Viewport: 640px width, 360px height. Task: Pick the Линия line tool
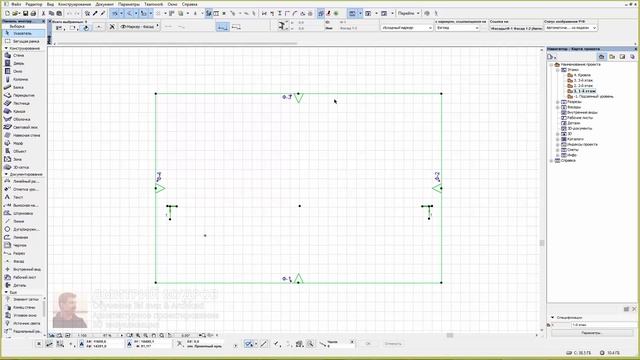pyautogui.click(x=24, y=221)
